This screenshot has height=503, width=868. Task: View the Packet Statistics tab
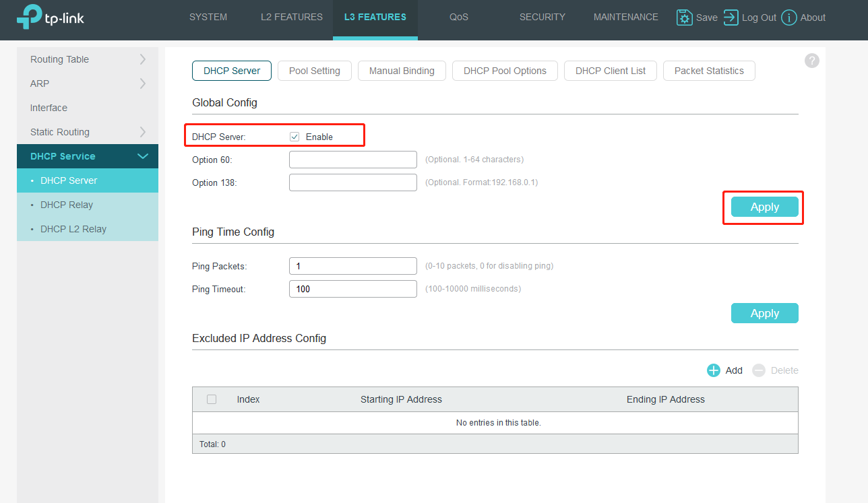[x=709, y=71]
